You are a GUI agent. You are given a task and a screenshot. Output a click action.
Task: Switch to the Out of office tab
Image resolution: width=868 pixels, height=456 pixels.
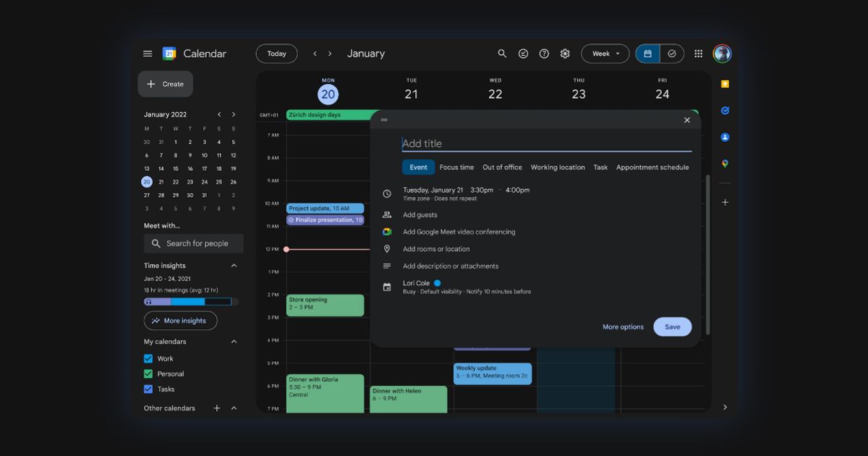pos(502,167)
